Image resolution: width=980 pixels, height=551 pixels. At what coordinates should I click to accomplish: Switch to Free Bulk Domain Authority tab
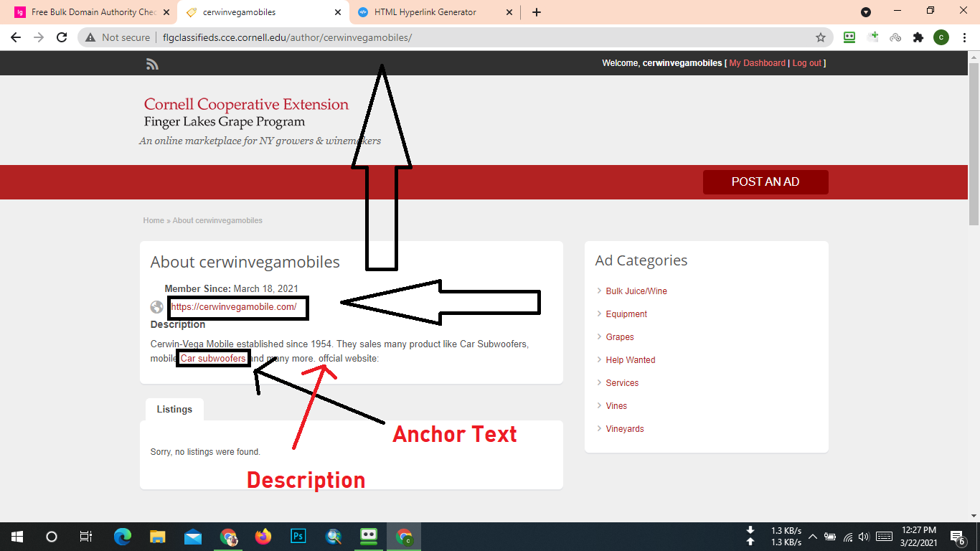point(93,12)
